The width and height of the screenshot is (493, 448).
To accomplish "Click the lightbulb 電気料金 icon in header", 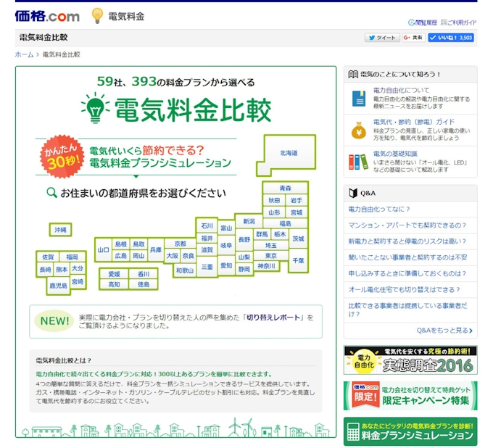I will [x=97, y=15].
